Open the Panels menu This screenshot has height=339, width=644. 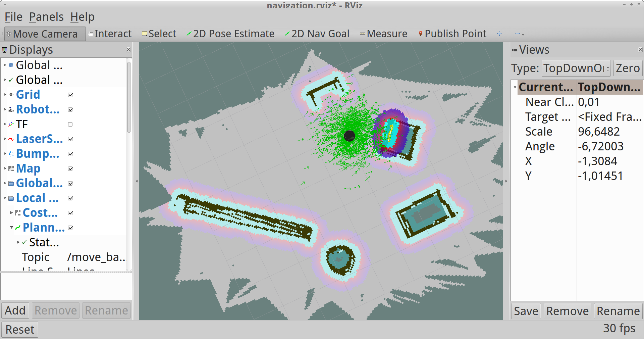(46, 17)
